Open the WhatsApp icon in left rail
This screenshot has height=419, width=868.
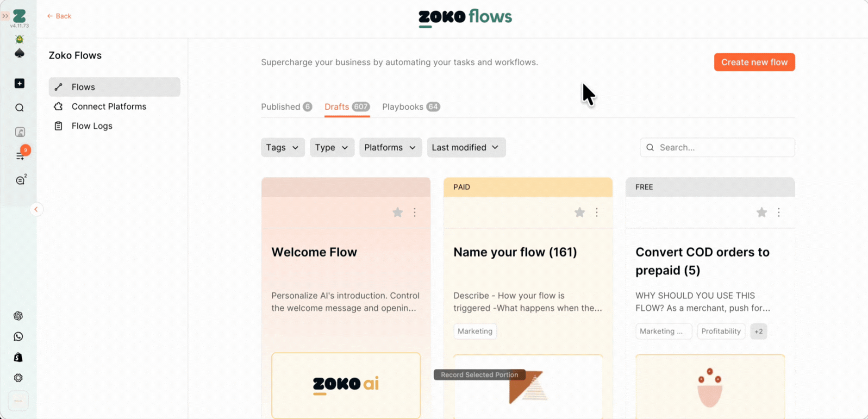(x=19, y=337)
